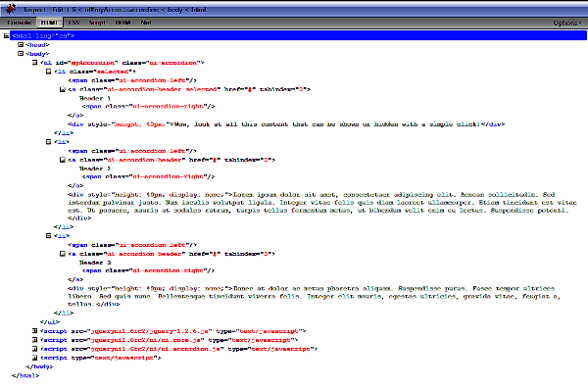Expand the last inline script node

(x=34, y=358)
